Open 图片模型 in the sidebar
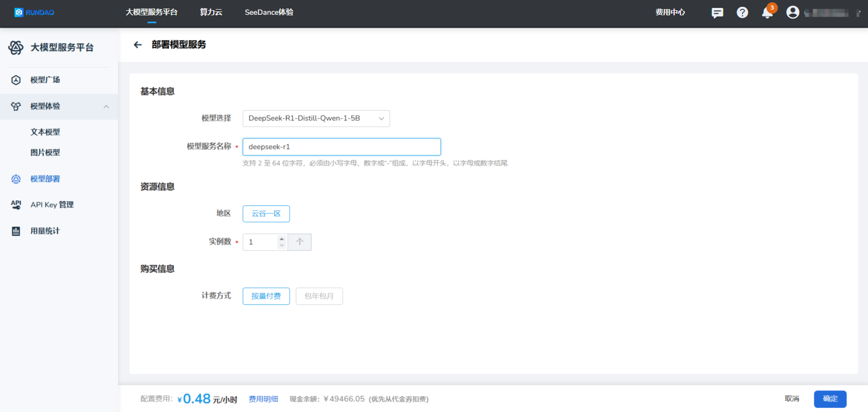This screenshot has width=868, height=412. (45, 153)
